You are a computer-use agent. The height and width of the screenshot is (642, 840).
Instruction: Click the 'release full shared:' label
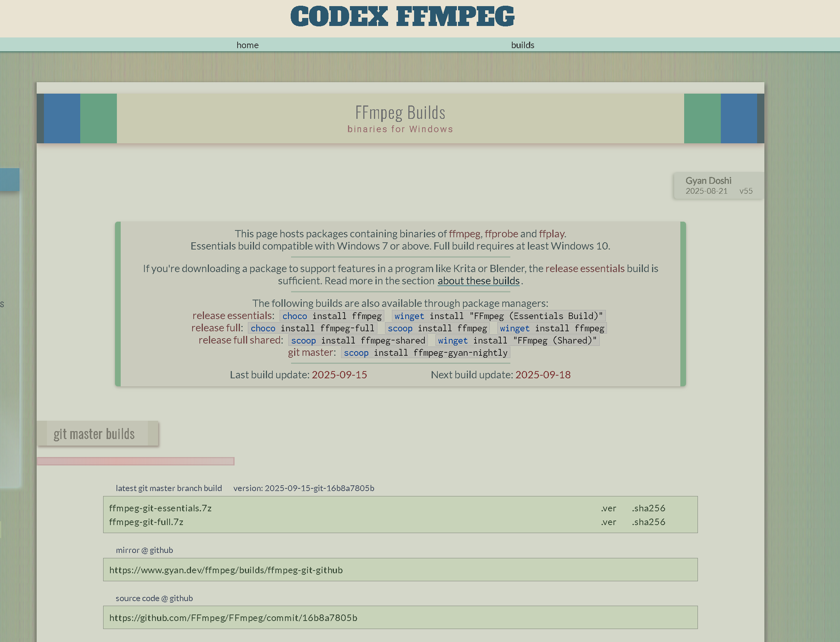241,340
